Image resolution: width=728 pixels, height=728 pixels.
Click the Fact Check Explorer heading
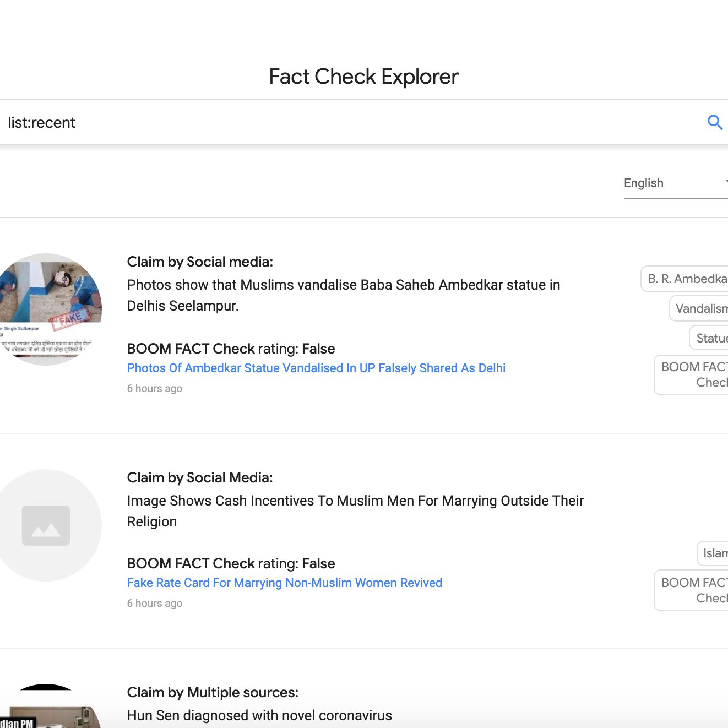click(363, 77)
